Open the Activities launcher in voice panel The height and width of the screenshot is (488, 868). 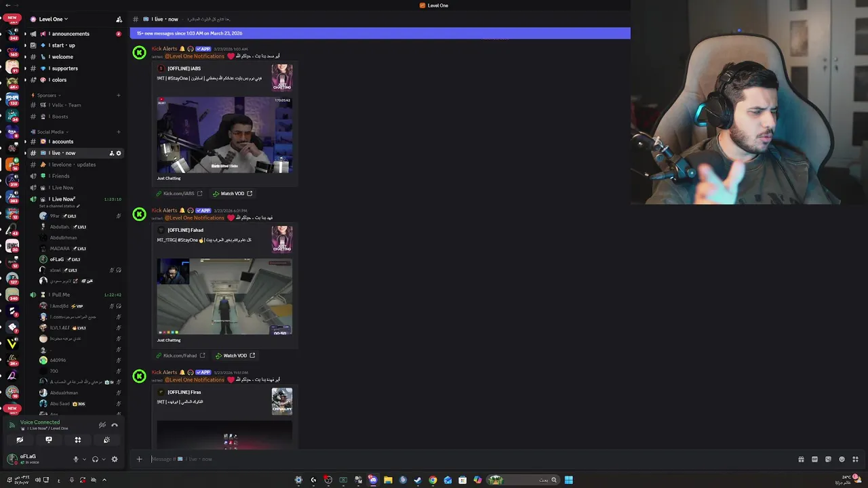point(78,440)
